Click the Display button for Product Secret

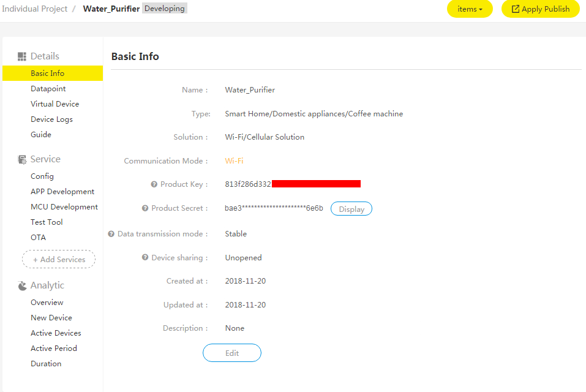coord(351,208)
